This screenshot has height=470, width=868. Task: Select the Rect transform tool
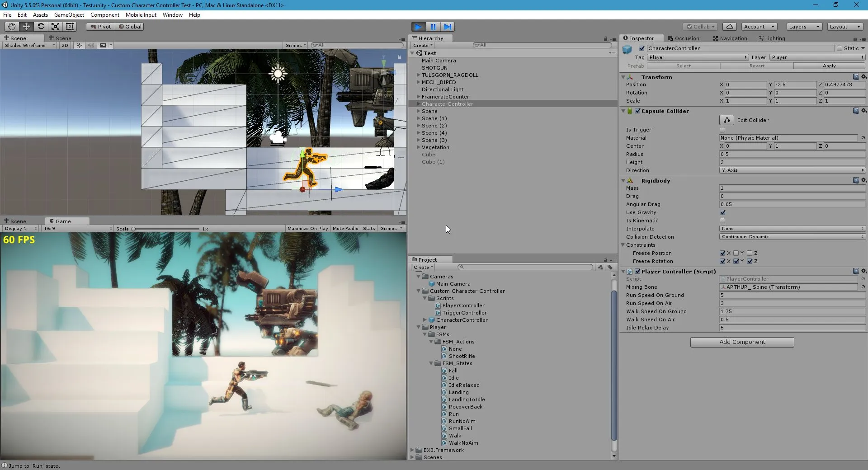click(70, 27)
